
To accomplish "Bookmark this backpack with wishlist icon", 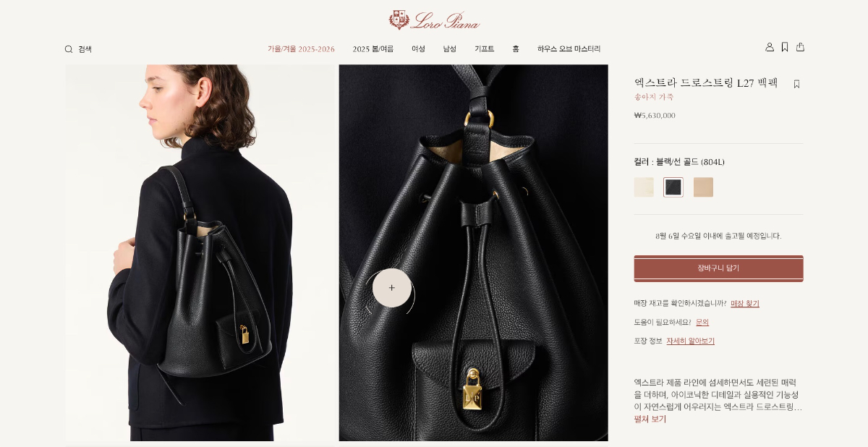I will click(796, 84).
